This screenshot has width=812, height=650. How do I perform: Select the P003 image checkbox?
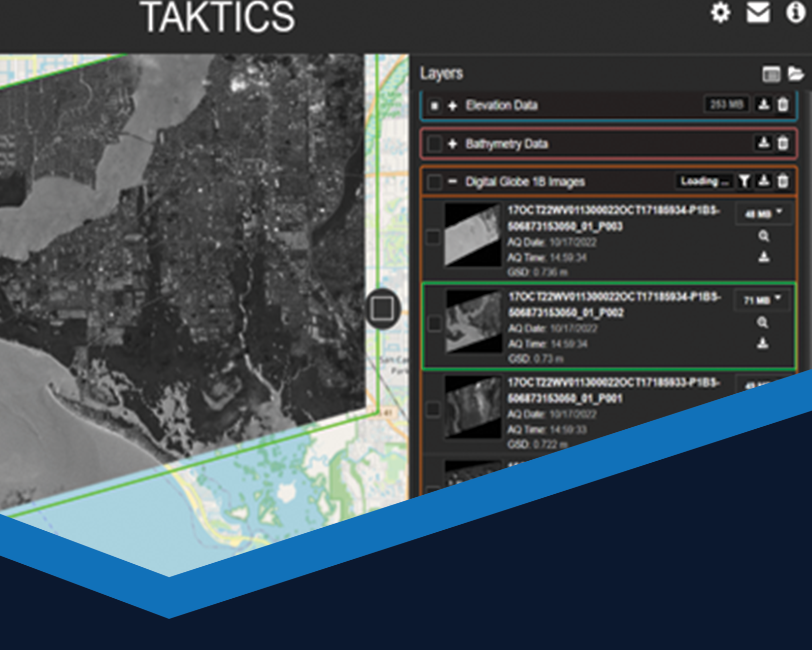pyautogui.click(x=433, y=237)
